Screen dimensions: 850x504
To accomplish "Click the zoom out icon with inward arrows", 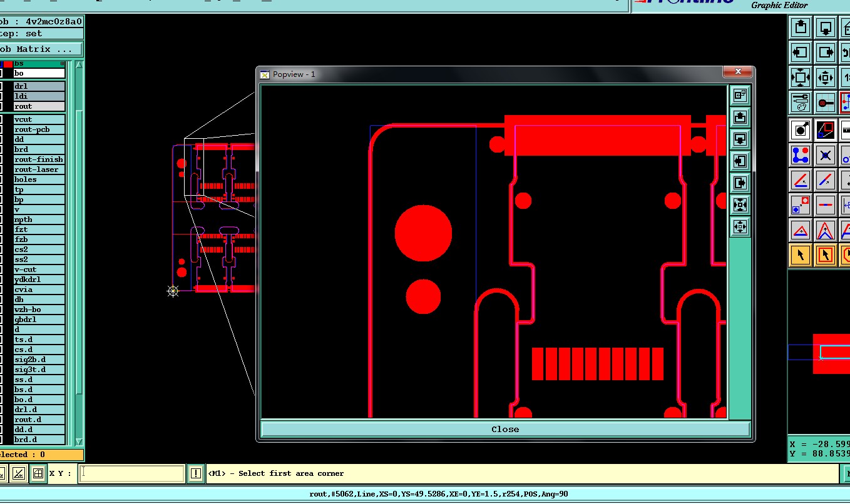I will tap(826, 78).
